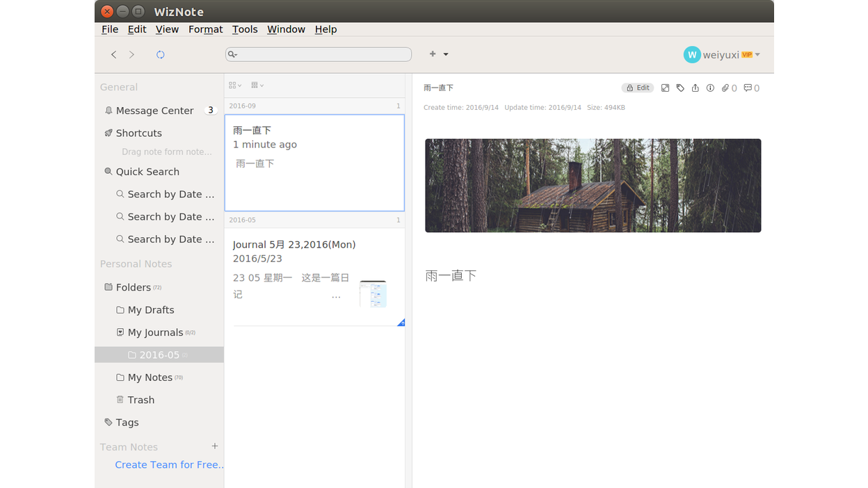Create a new note with plus icon

(x=432, y=54)
